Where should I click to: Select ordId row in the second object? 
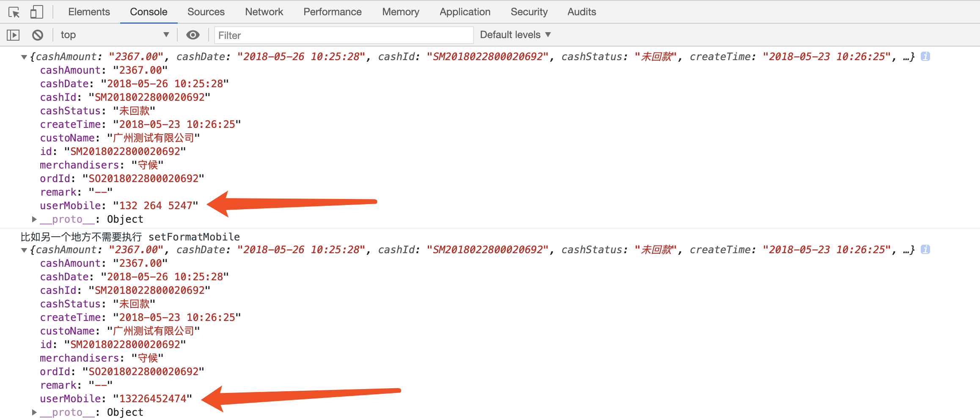(x=122, y=372)
